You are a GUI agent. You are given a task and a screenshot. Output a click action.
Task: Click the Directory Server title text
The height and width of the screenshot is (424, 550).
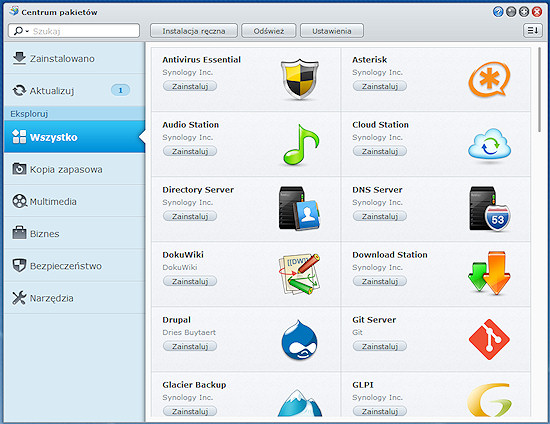(x=198, y=190)
